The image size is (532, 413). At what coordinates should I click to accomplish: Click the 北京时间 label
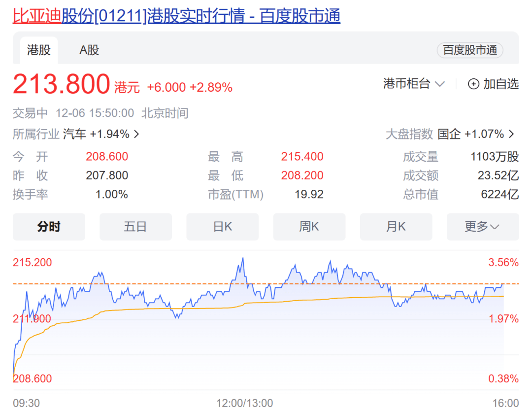165,113
